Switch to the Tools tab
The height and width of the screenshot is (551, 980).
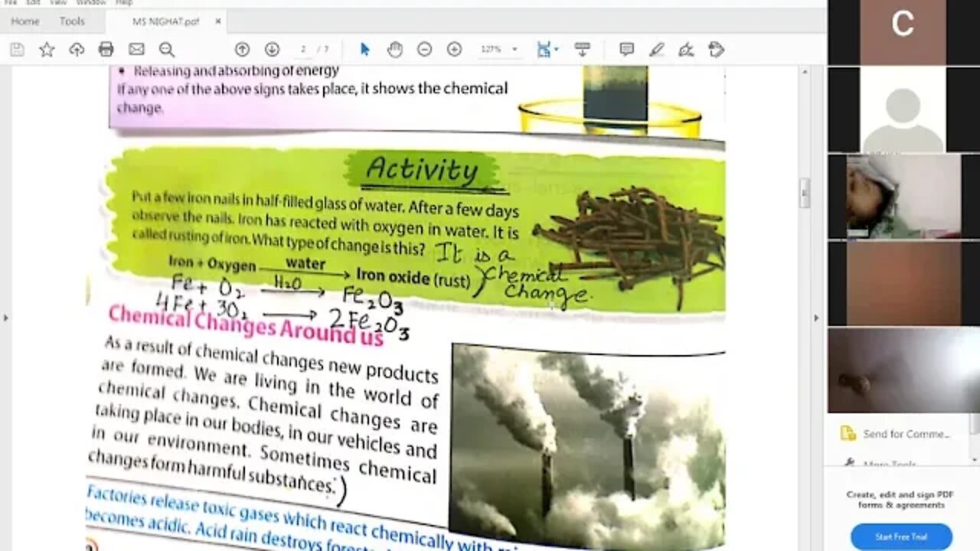pyautogui.click(x=72, y=21)
